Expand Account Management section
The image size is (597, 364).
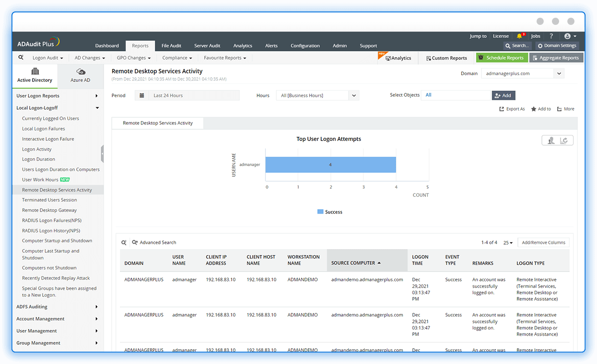[58, 318]
